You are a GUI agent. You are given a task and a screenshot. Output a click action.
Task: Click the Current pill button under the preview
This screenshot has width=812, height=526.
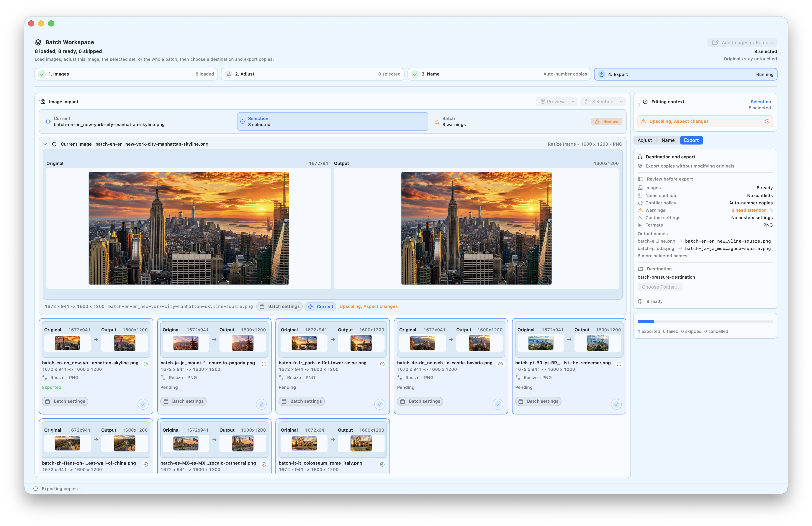tap(320, 307)
